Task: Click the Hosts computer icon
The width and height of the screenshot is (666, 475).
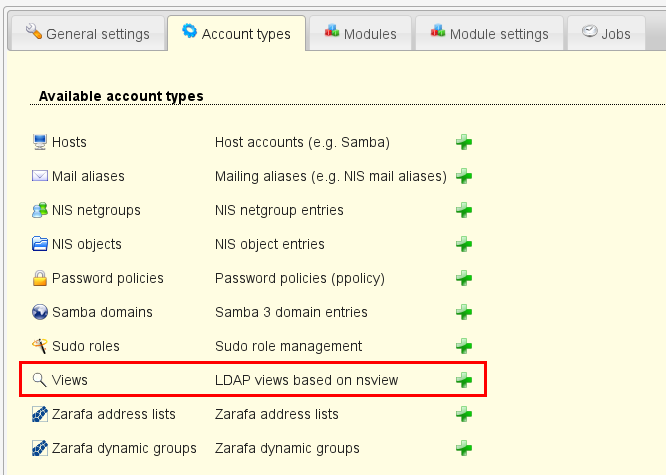Action: click(x=40, y=142)
